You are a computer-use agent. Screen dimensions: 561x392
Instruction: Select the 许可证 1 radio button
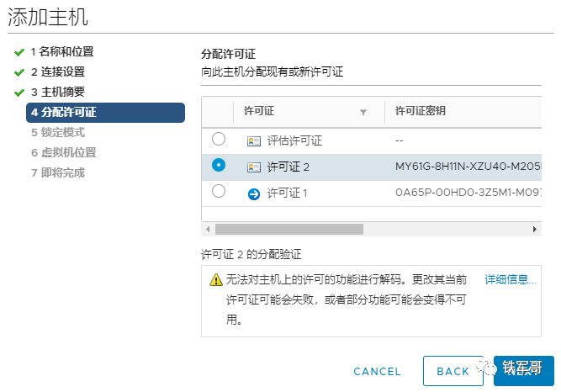[218, 191]
